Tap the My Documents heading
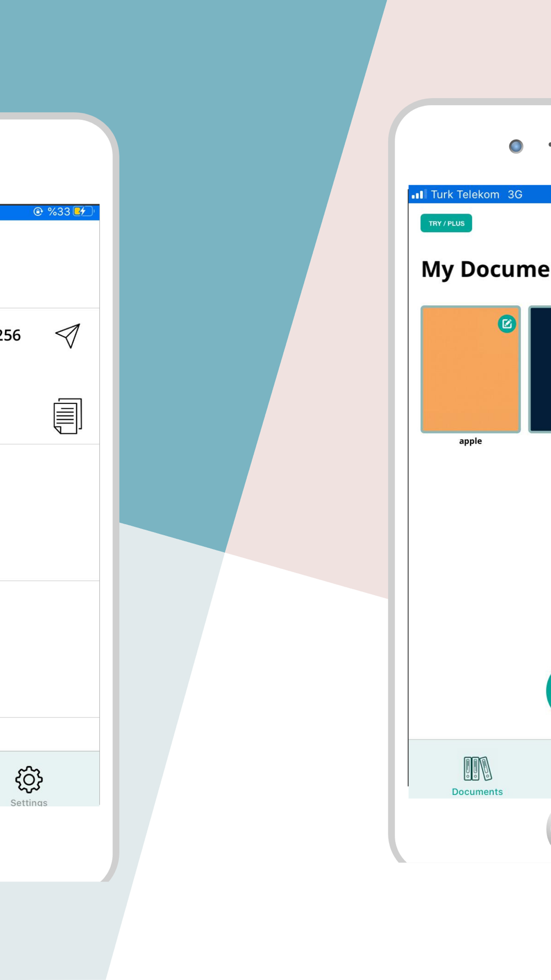 click(485, 270)
